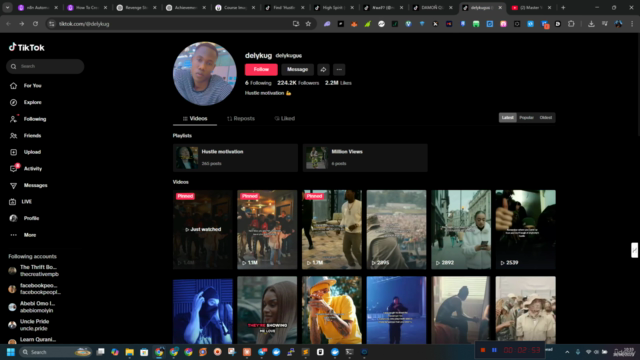640x360 pixels.
Task: Click the browser back arrow
Action: pos(9,24)
